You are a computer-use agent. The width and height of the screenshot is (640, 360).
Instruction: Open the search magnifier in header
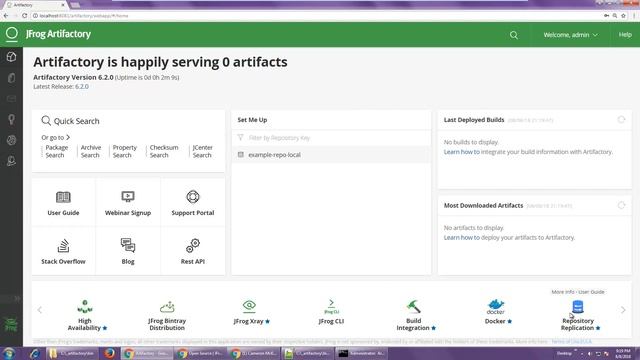[x=513, y=35]
